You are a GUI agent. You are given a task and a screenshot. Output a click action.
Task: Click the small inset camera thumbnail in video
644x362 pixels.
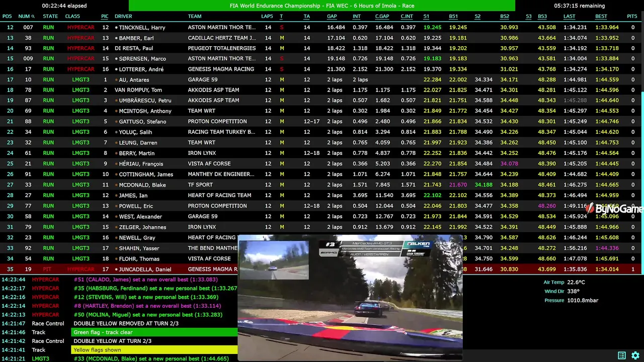pos(274,260)
